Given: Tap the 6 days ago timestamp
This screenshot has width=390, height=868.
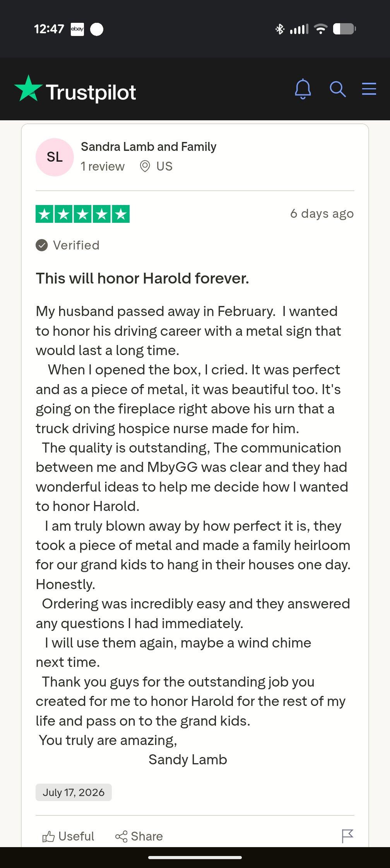Looking at the screenshot, I should tap(322, 214).
